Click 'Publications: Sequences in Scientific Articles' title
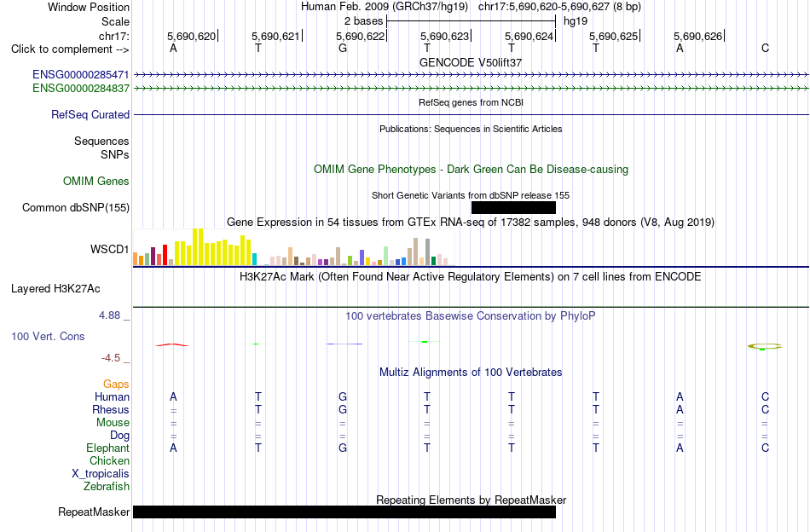This screenshot has height=532, width=810. (x=471, y=129)
